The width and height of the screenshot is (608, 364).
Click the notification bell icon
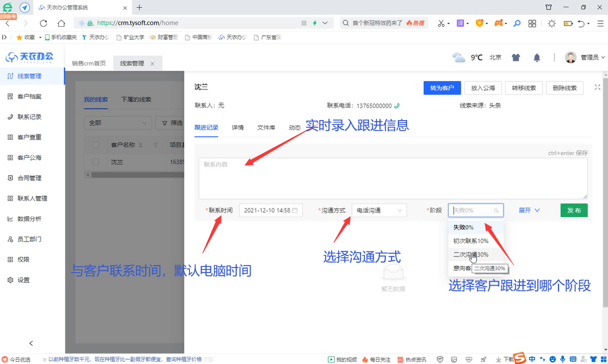(537, 57)
